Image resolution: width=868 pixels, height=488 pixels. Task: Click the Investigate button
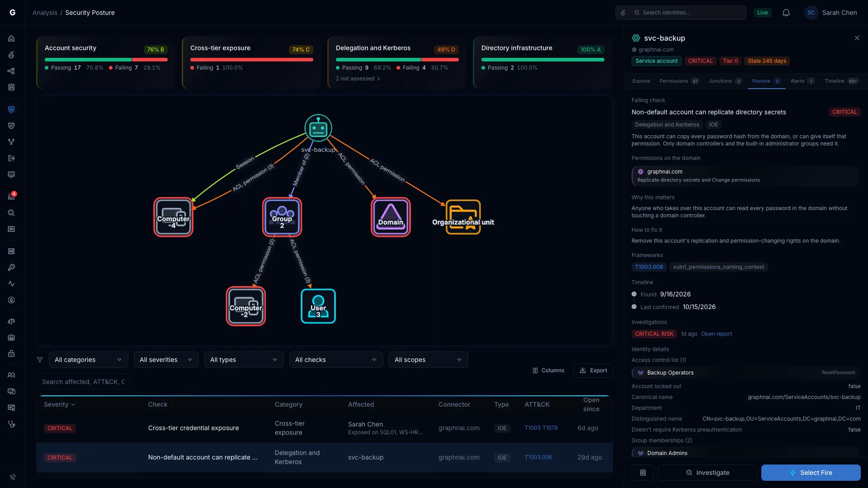coord(708,473)
